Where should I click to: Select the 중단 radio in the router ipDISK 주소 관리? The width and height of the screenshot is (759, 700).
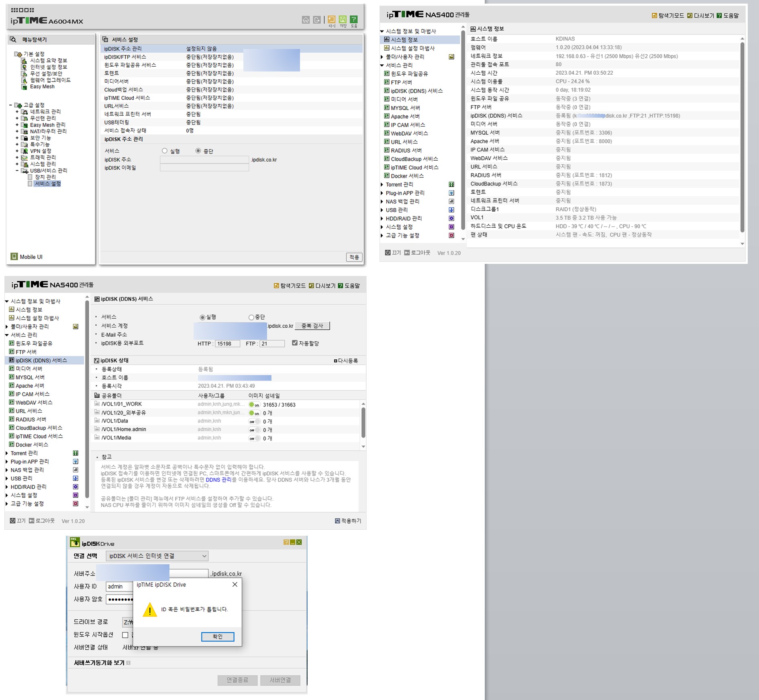tap(198, 151)
